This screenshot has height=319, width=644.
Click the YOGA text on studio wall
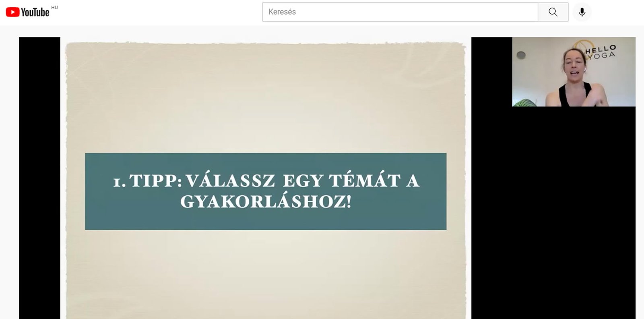(x=602, y=56)
